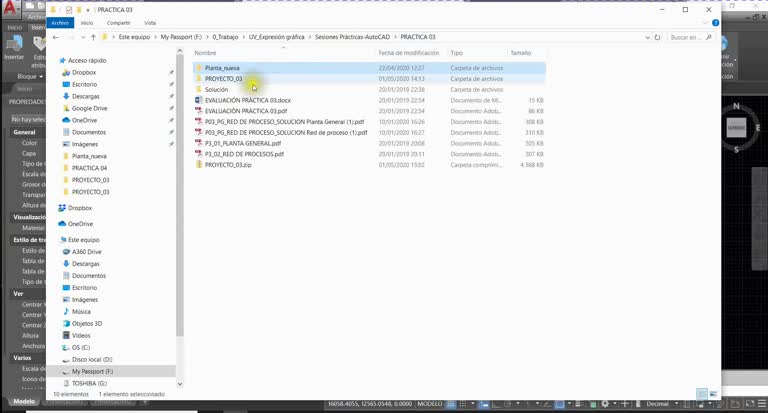This screenshot has width=768, height=413.
Task: Click the search magnifier icon
Action: pos(708,37)
